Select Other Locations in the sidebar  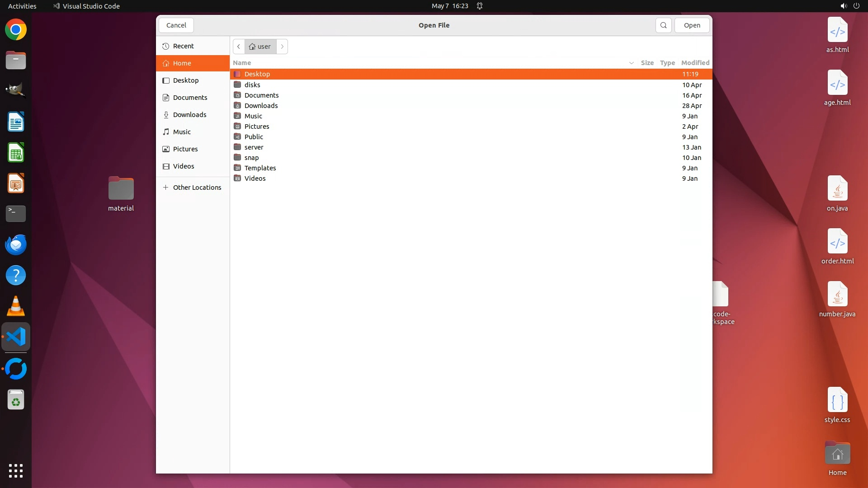pyautogui.click(x=197, y=188)
